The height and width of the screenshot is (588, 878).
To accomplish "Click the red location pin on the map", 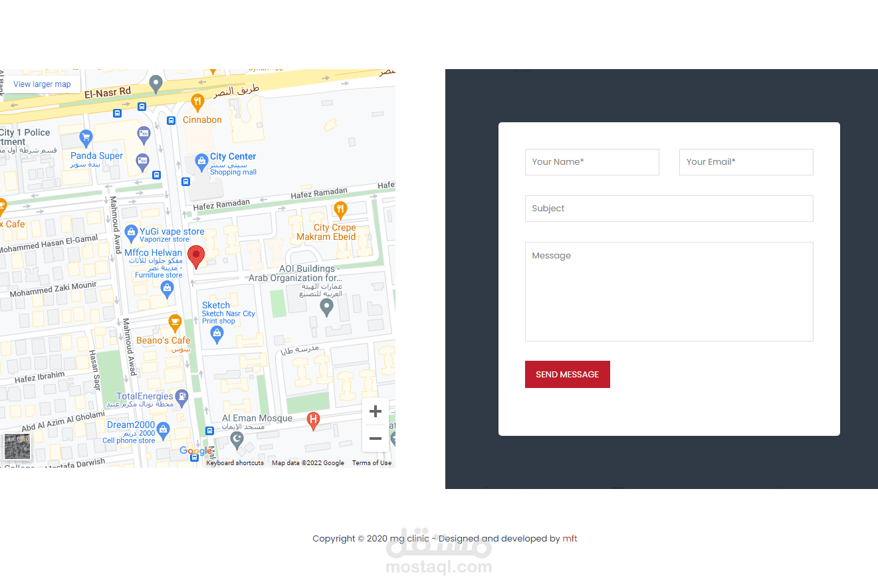I will pos(195,256).
